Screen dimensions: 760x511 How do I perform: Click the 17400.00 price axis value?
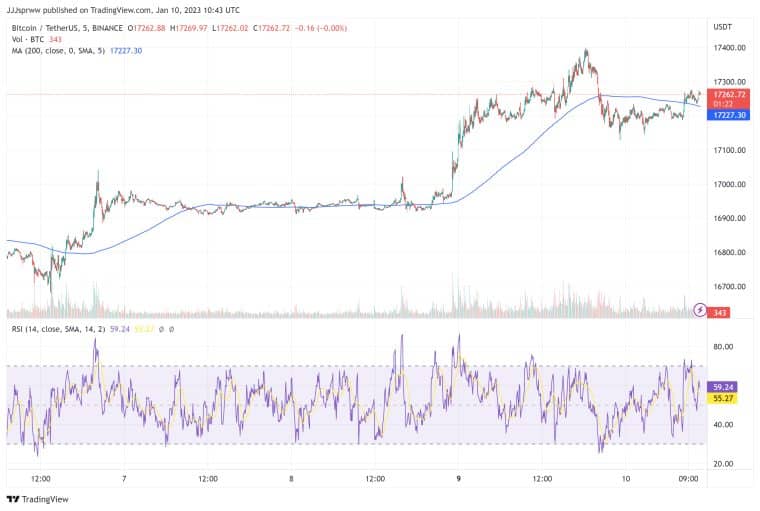729,48
